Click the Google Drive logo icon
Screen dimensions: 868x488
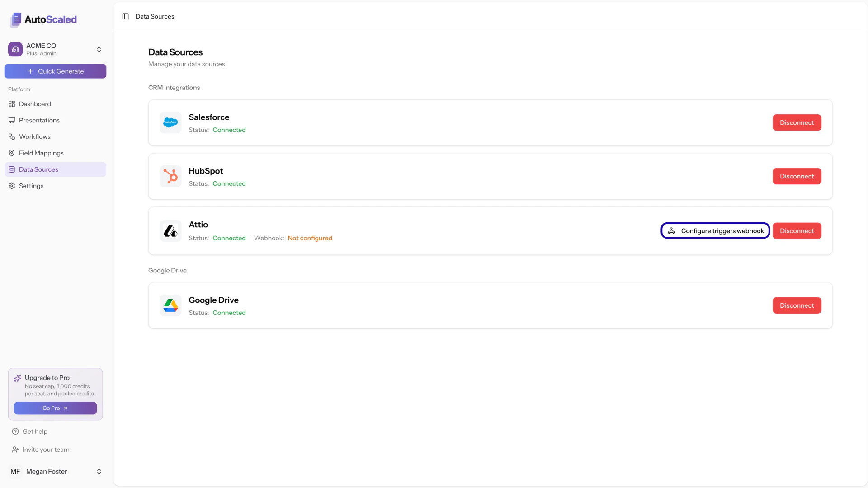[x=170, y=305]
